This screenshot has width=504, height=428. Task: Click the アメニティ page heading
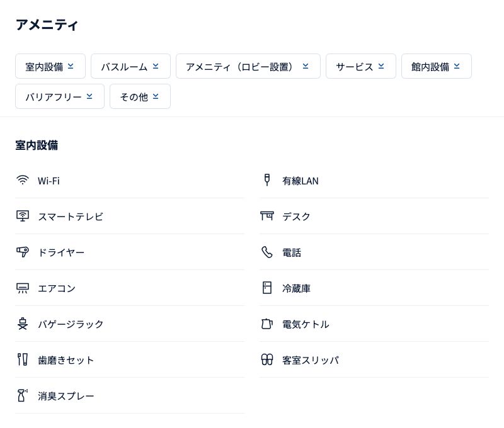pyautogui.click(x=47, y=25)
